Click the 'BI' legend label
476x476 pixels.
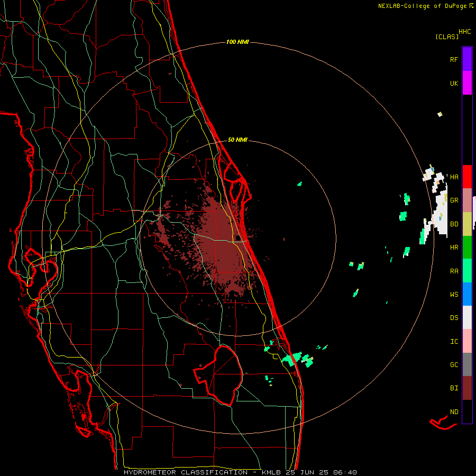tap(454, 388)
